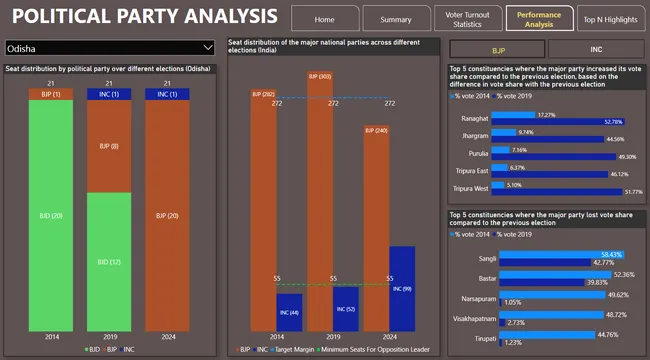Click Tirupati 44.76% bar

[547, 335]
